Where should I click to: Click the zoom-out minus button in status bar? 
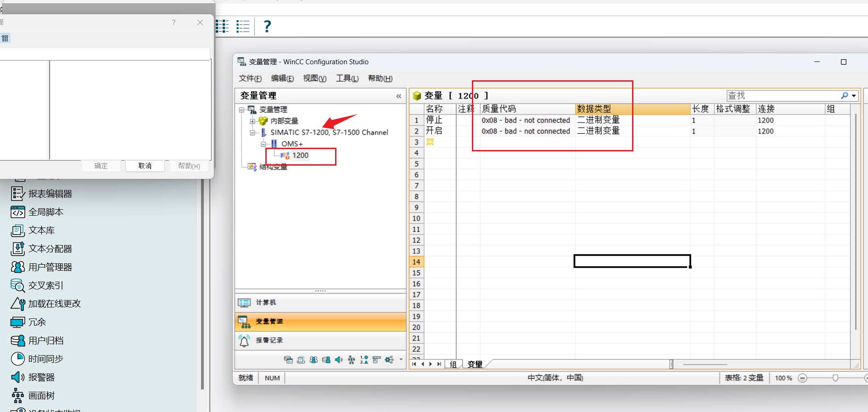tap(802, 378)
